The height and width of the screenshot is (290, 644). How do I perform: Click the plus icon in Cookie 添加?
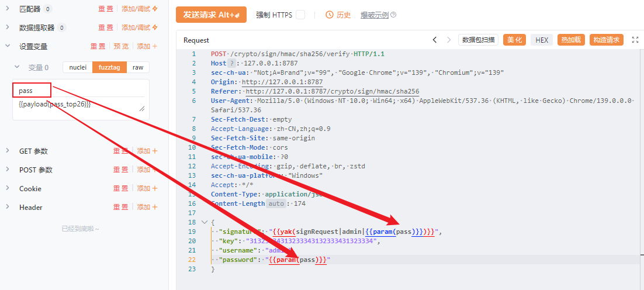[155, 188]
